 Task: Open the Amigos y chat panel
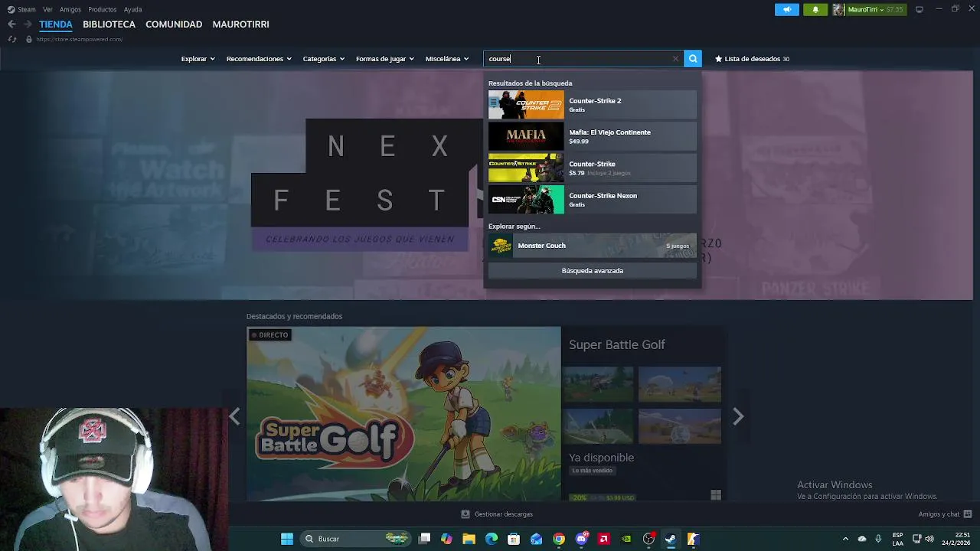[945, 514]
